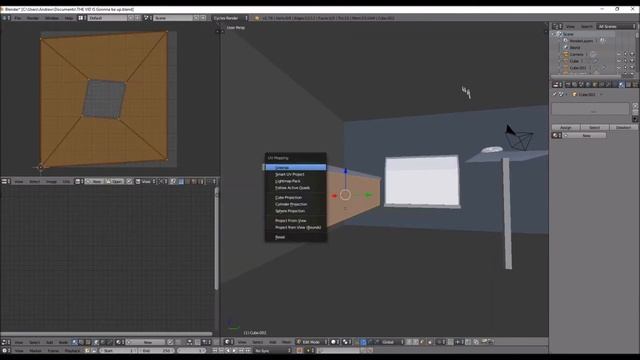Open the All Scenes outliner display dropdown
This screenshot has height=360, width=640.
(616, 27)
